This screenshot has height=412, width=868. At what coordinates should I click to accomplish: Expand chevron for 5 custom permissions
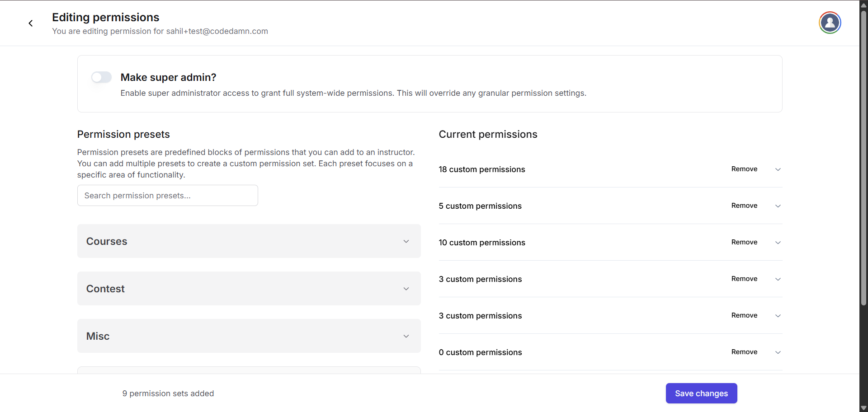pyautogui.click(x=778, y=206)
